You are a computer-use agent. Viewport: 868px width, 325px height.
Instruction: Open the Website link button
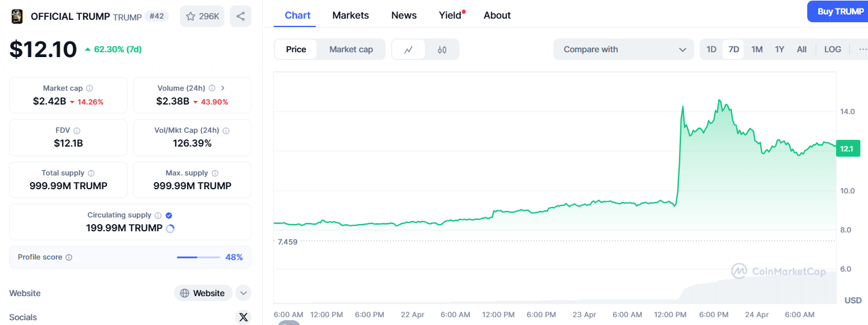pyautogui.click(x=203, y=293)
